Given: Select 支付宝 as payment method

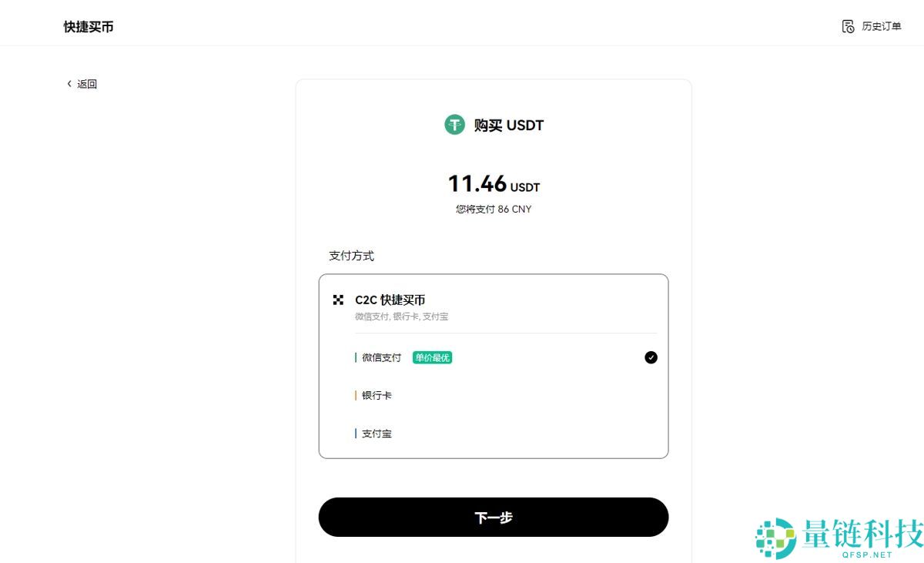Looking at the screenshot, I should 376,433.
